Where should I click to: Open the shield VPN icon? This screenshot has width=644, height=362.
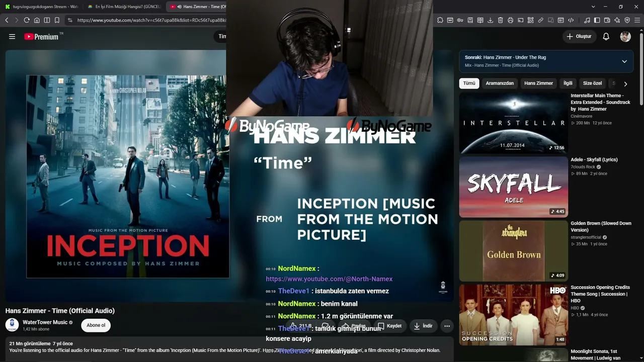pyautogui.click(x=627, y=20)
